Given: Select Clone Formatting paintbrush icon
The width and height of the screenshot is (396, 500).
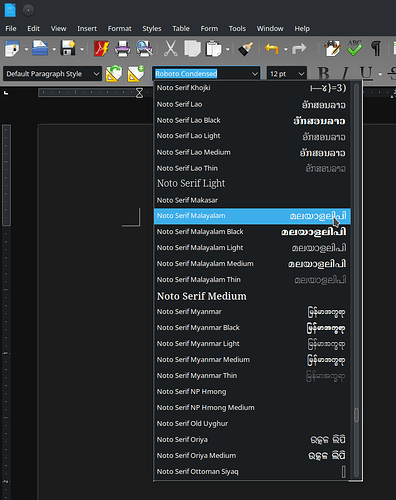Looking at the screenshot, I should [246, 49].
